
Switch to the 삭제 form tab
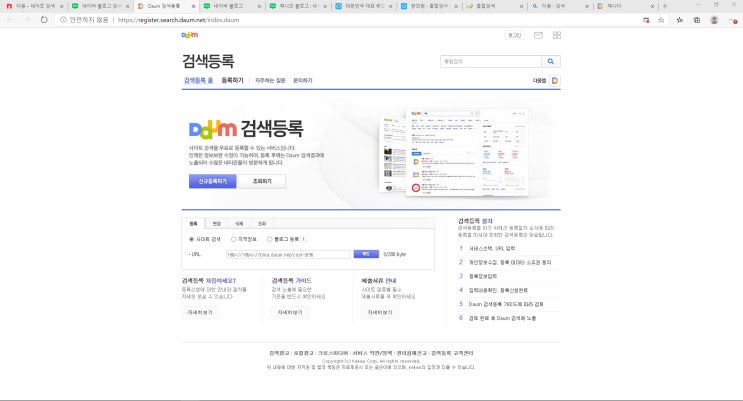239,223
